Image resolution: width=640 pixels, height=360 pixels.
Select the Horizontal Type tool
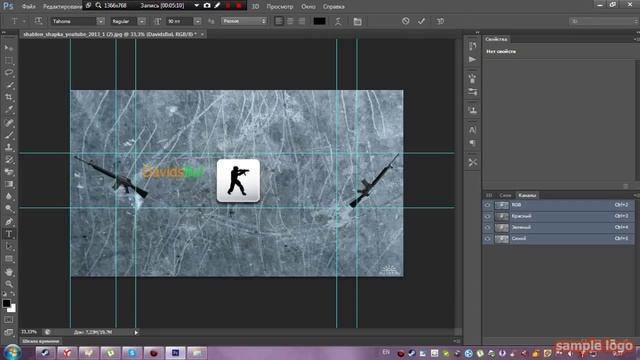[9, 234]
